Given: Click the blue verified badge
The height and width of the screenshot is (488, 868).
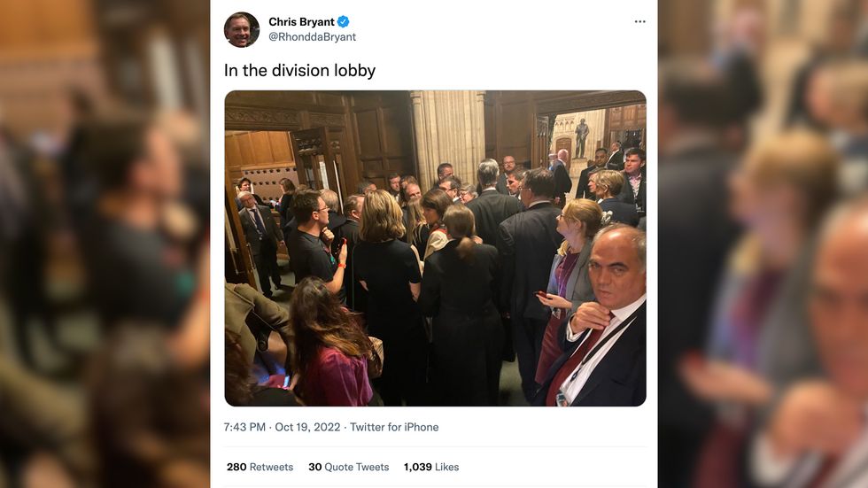Looking at the screenshot, I should [x=343, y=22].
